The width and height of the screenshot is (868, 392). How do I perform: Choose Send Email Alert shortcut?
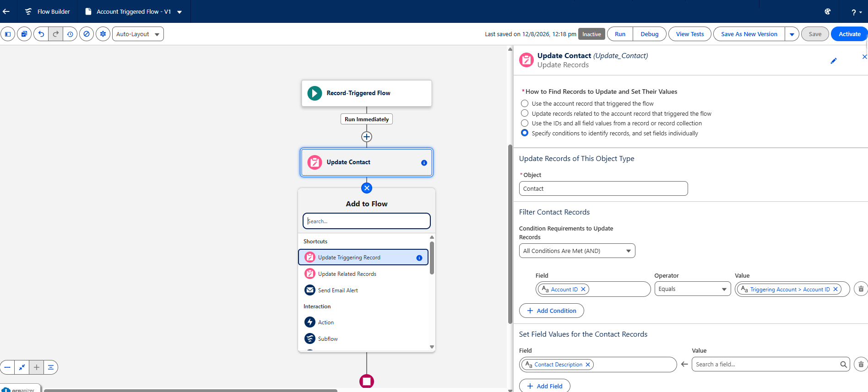363,290
